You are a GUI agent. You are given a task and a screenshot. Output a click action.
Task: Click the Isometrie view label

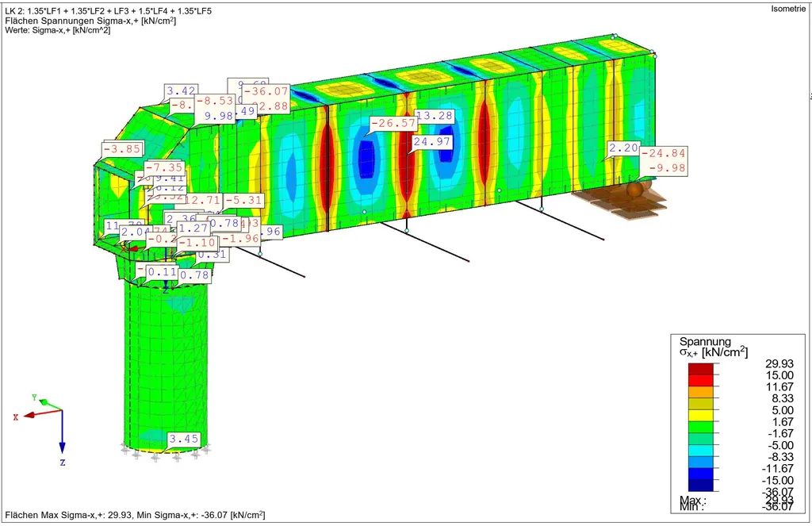[787, 9]
